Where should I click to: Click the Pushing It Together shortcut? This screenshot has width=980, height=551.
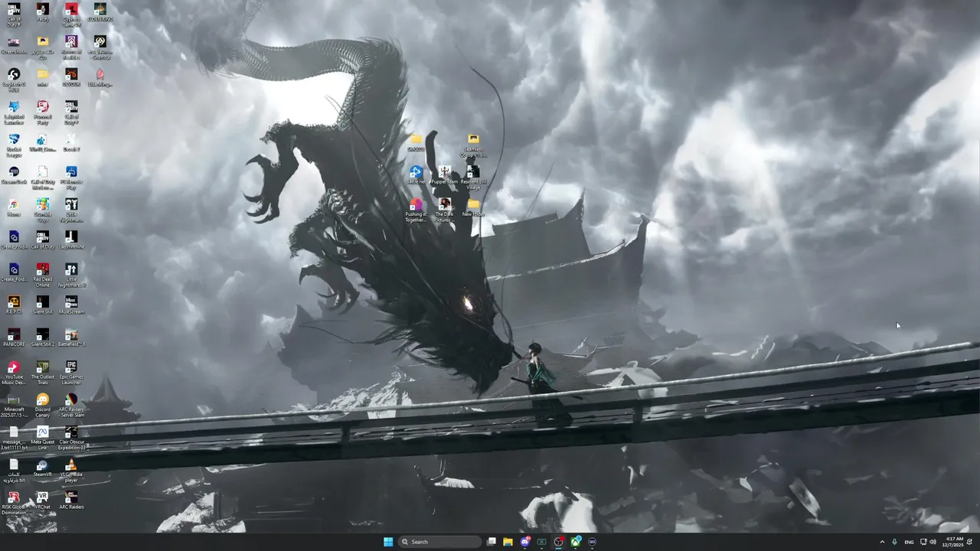[x=416, y=210]
